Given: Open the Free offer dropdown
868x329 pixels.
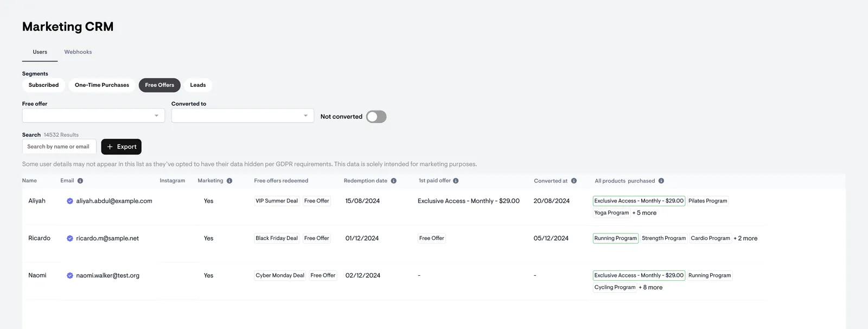Looking at the screenshot, I should [x=93, y=116].
